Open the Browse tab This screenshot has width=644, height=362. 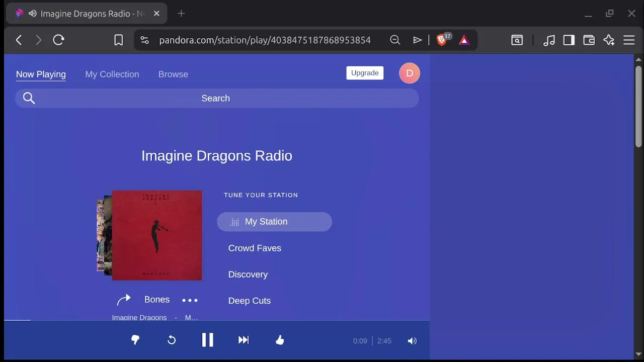(x=173, y=74)
